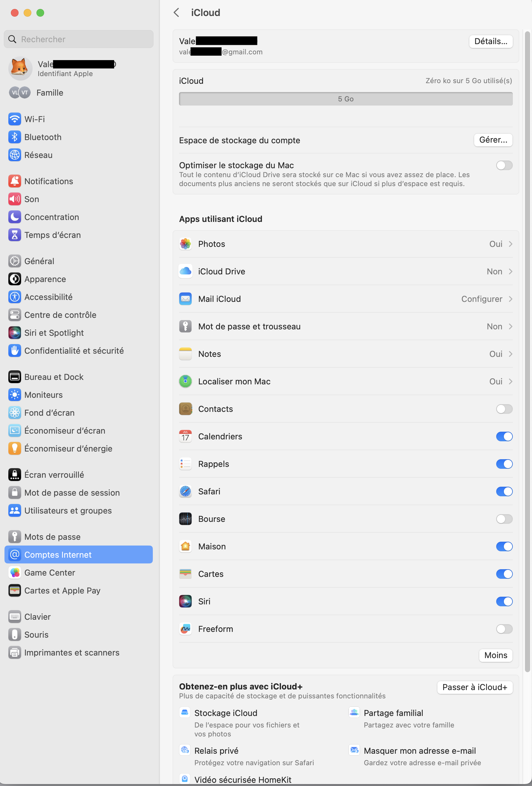Click the Bureau et Dock icon

pyautogui.click(x=14, y=377)
